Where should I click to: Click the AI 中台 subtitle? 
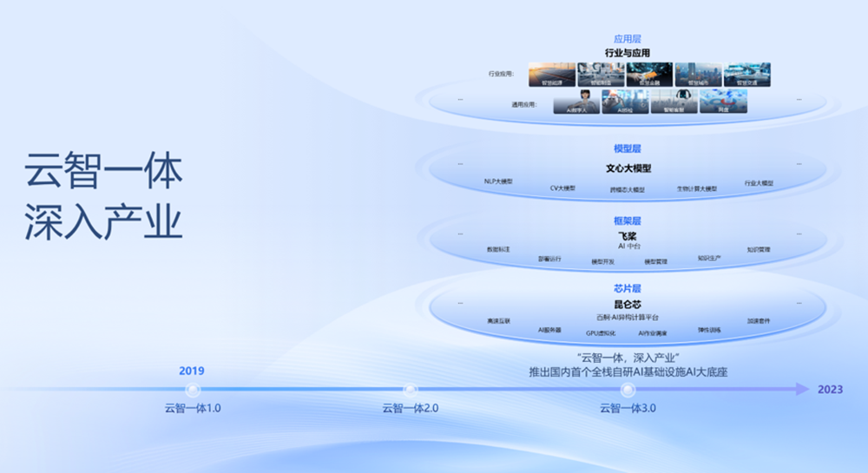(628, 246)
